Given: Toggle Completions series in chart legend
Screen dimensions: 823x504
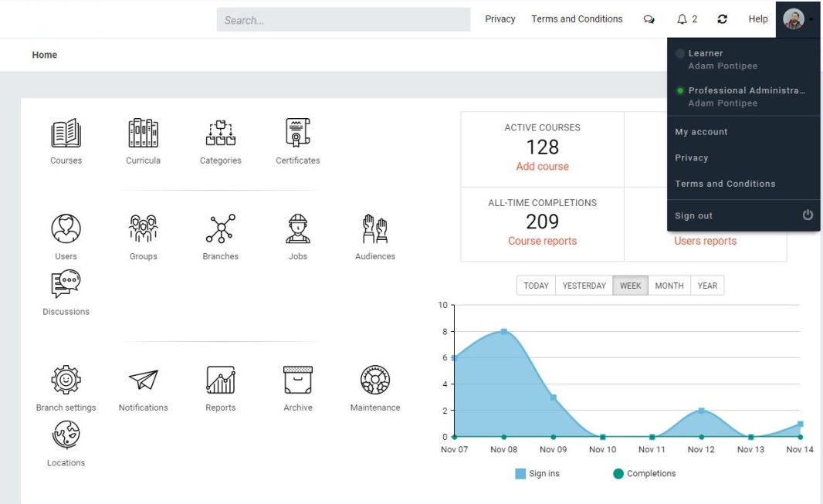Looking at the screenshot, I should pyautogui.click(x=645, y=474).
